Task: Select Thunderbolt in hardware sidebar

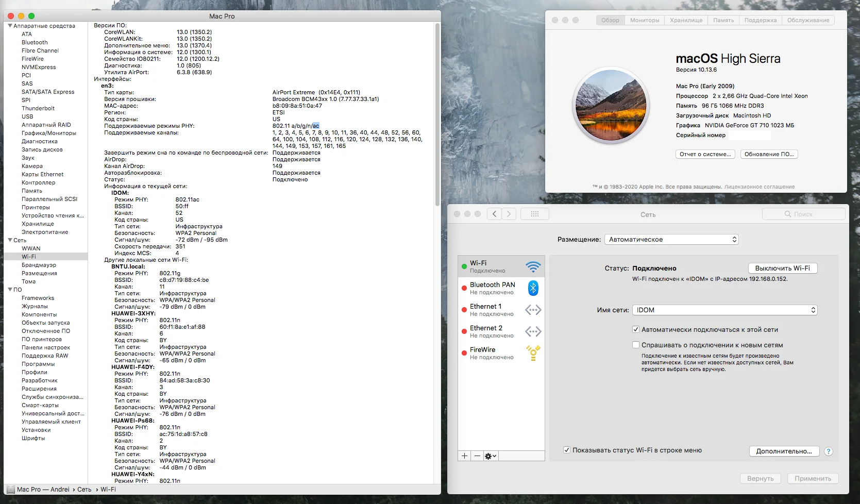Action: pyautogui.click(x=38, y=108)
